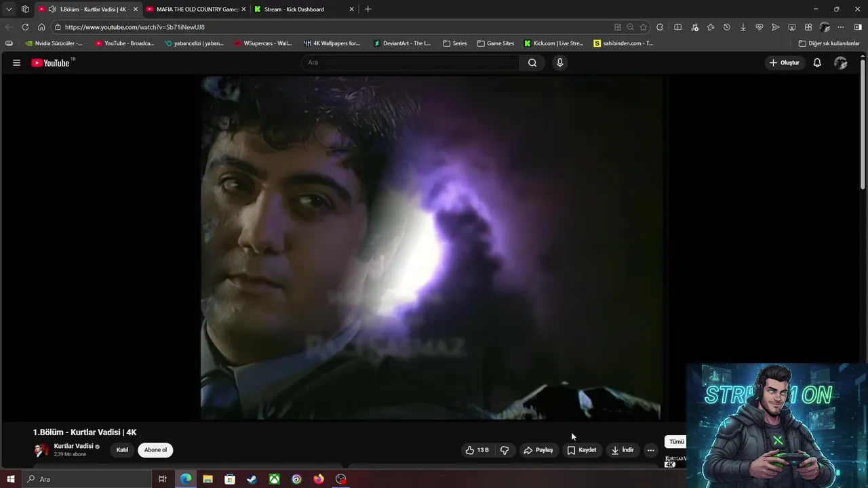
Task: Open browser extensions puzzle icon
Action: (x=660, y=27)
